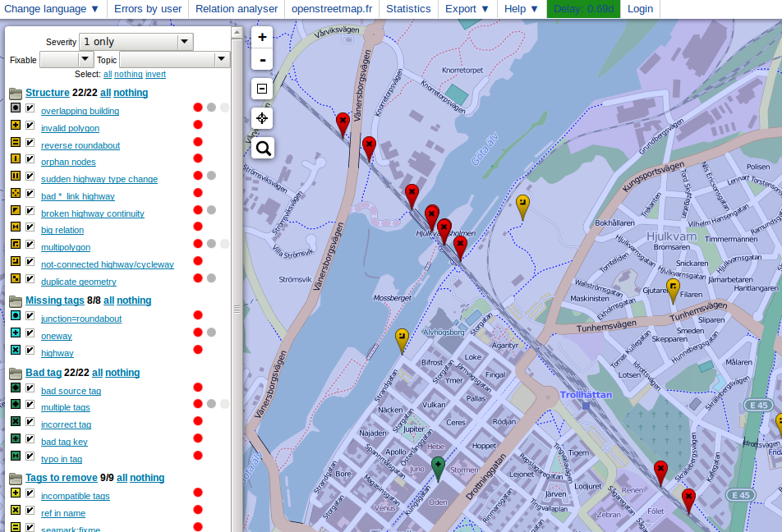Zoom out of the map
This screenshot has height=532, width=782.
tap(262, 60)
